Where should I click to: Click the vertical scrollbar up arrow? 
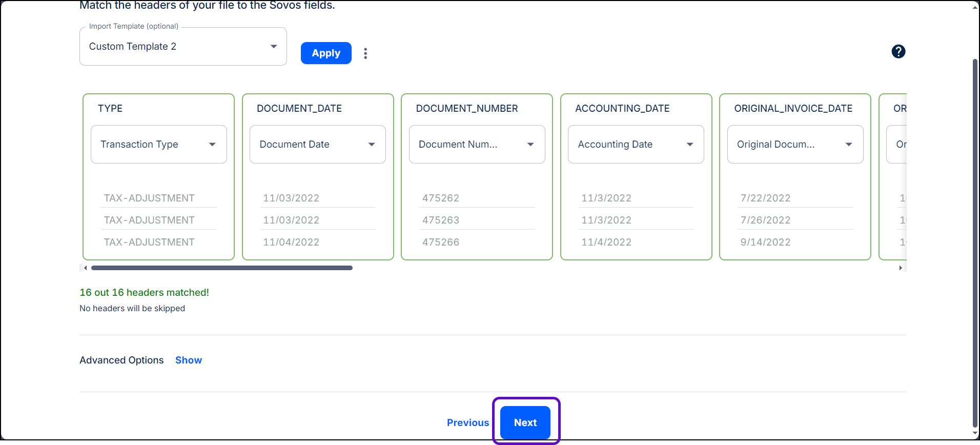coord(975,7)
